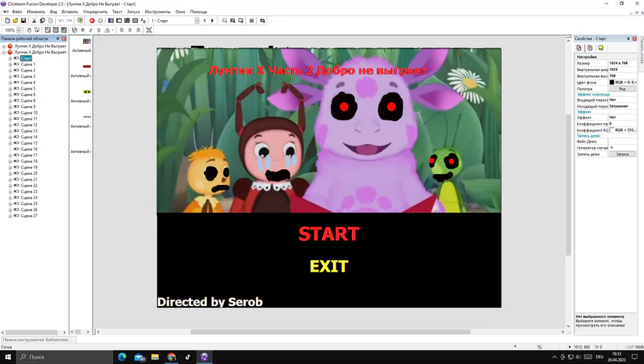
Task: Click the red Run Application icon
Action: 92,21
